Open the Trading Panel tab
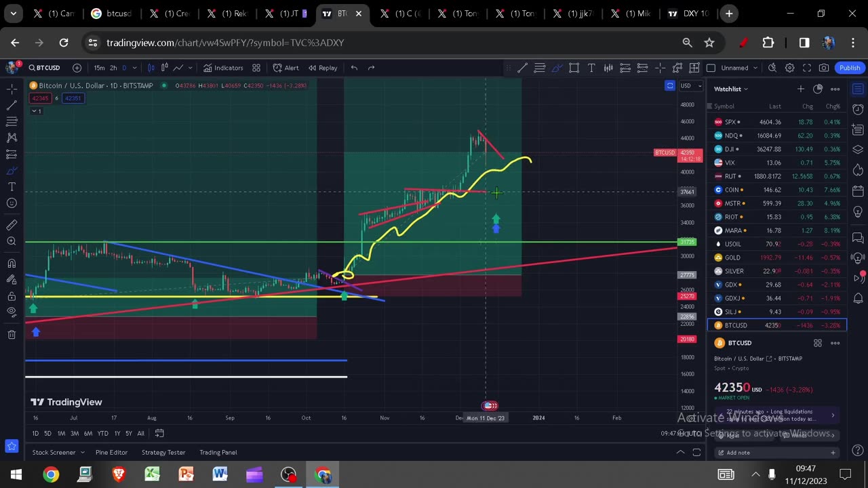The image size is (868, 488). [x=218, y=453]
